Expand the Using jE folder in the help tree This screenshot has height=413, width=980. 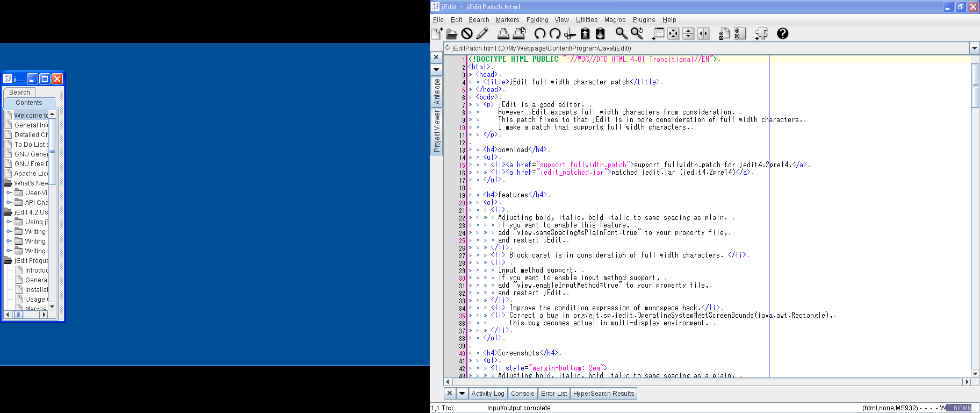[x=9, y=222]
